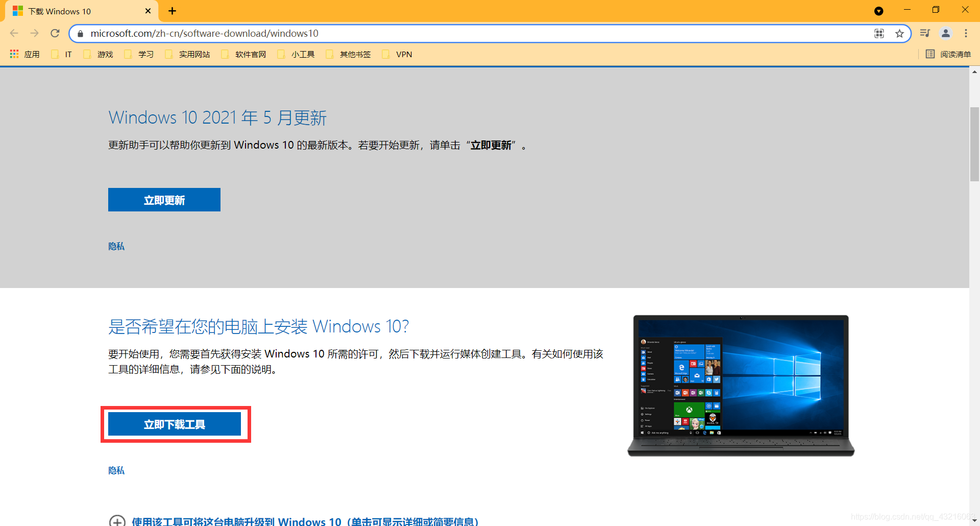Open the 软件官网 bookmark folder
This screenshot has height=526, width=980.
243,54
